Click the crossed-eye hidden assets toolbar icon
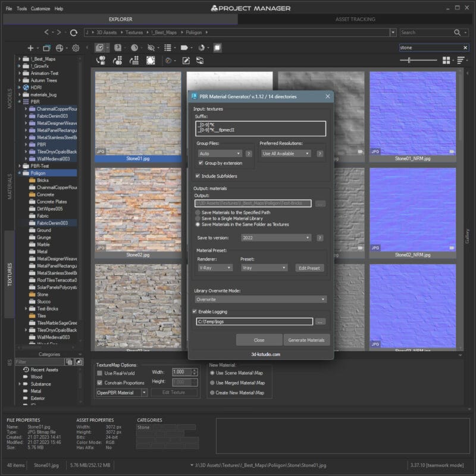This screenshot has width=476, height=476. point(150,48)
